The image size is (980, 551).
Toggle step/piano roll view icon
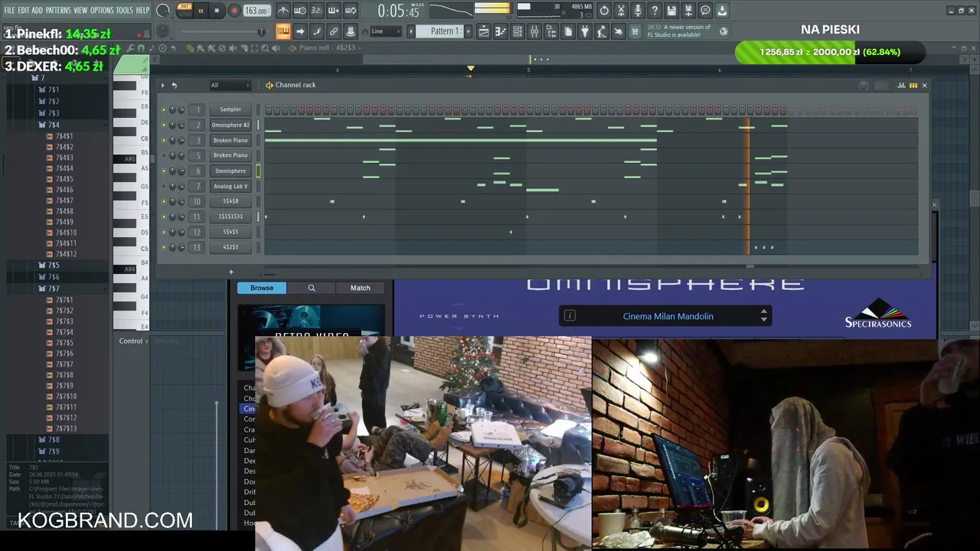click(913, 85)
